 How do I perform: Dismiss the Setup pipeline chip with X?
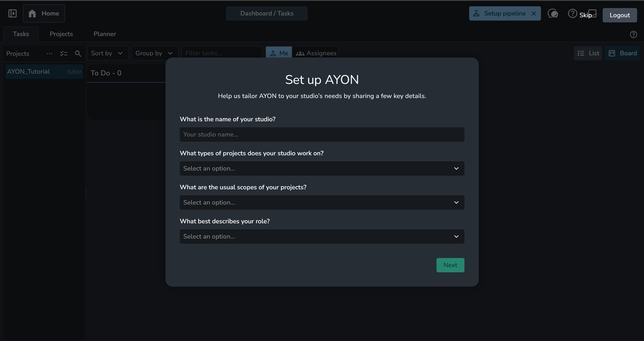tap(534, 13)
